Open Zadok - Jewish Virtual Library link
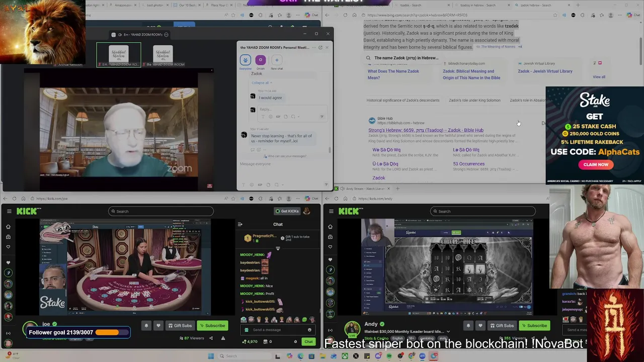Screen dimensions: 644x362 pyautogui.click(x=545, y=71)
